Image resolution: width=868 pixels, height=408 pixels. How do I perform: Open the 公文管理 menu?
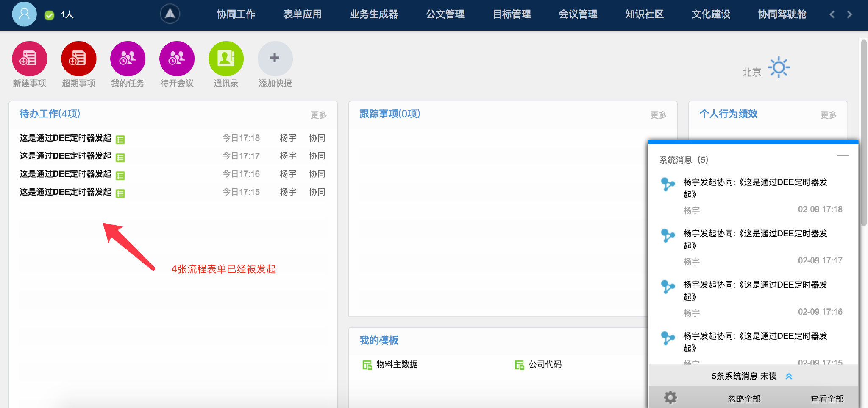pyautogui.click(x=445, y=14)
